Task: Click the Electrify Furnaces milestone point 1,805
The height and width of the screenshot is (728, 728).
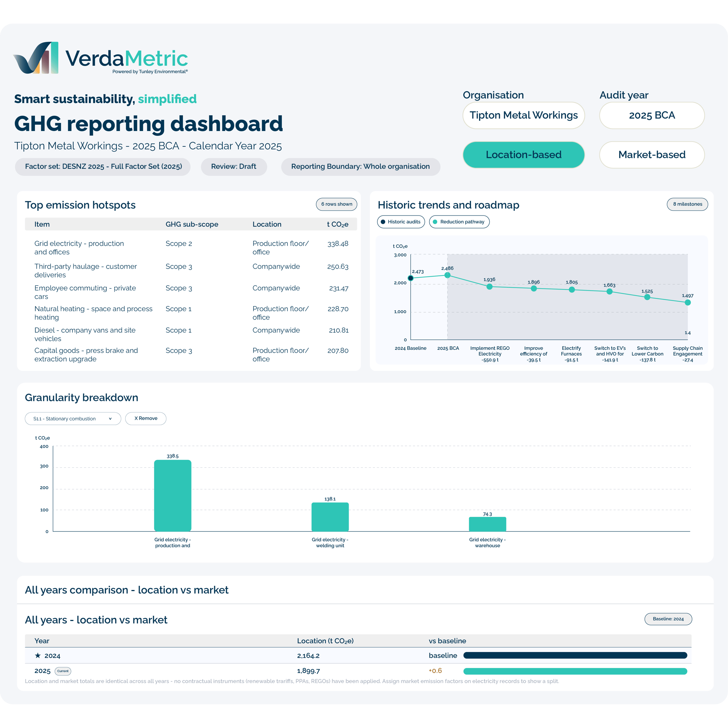Action: click(571, 289)
